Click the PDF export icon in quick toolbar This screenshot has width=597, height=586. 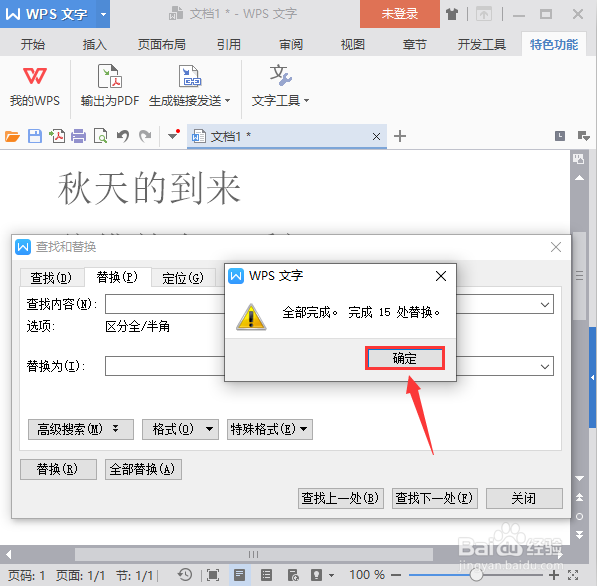pos(57,136)
